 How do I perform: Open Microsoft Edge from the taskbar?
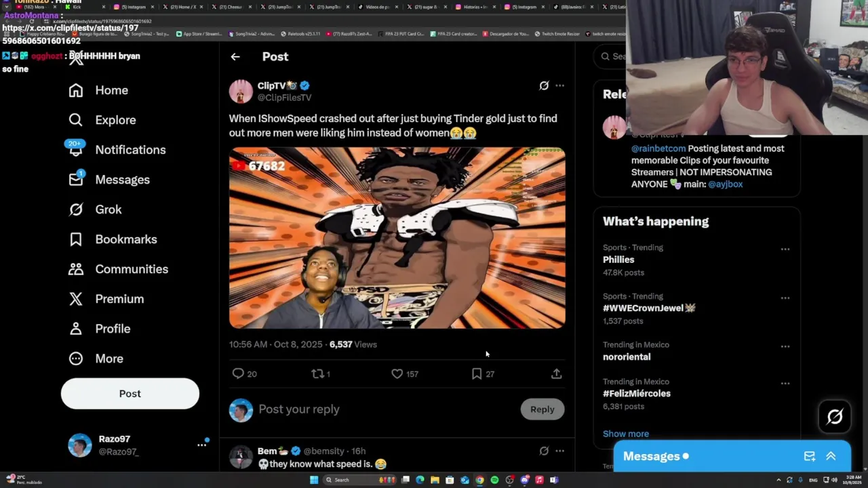[420, 480]
